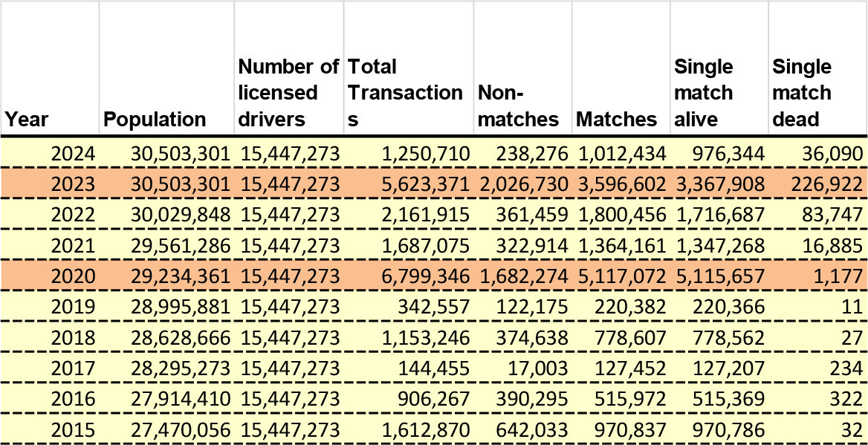
Task: Click non-matches value 390,295
Action: (534, 398)
